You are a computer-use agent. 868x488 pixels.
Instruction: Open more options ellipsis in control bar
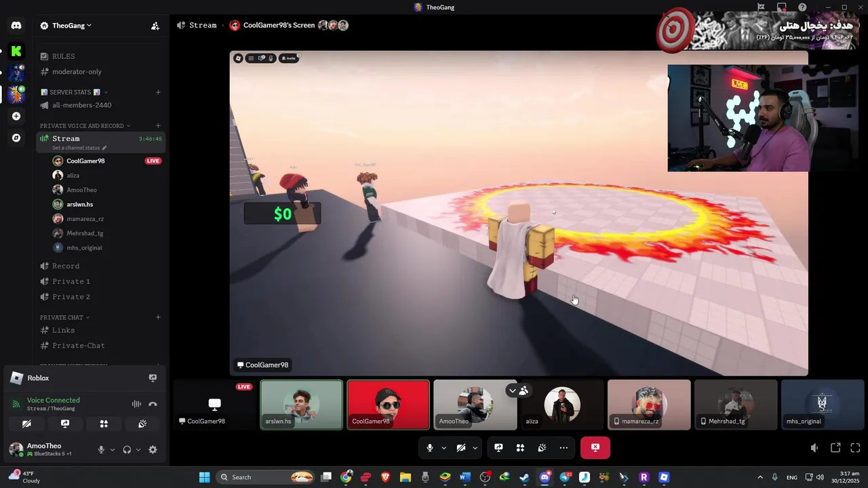564,447
